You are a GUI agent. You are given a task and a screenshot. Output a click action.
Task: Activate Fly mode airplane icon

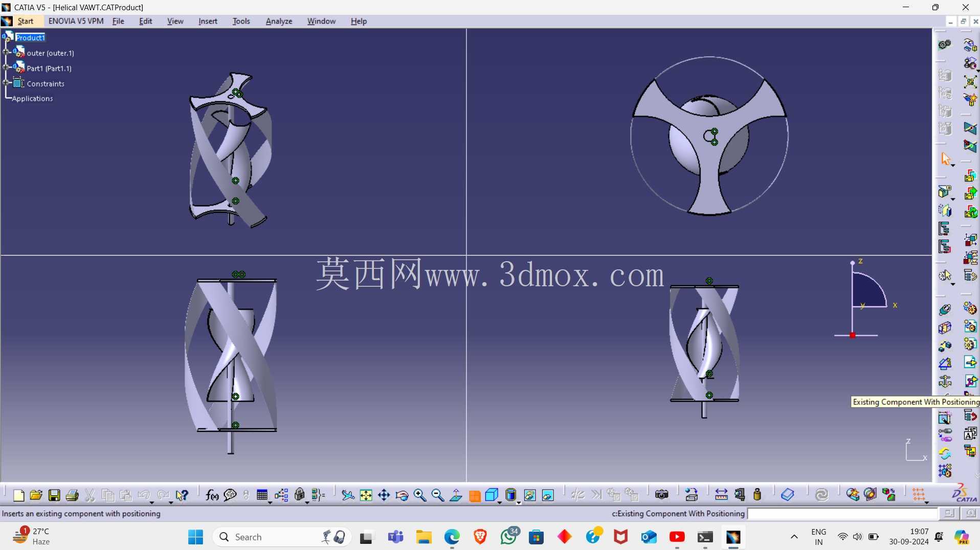348,495
